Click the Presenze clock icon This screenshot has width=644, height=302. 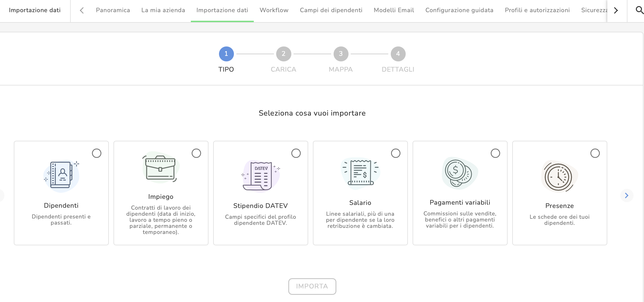(x=559, y=177)
